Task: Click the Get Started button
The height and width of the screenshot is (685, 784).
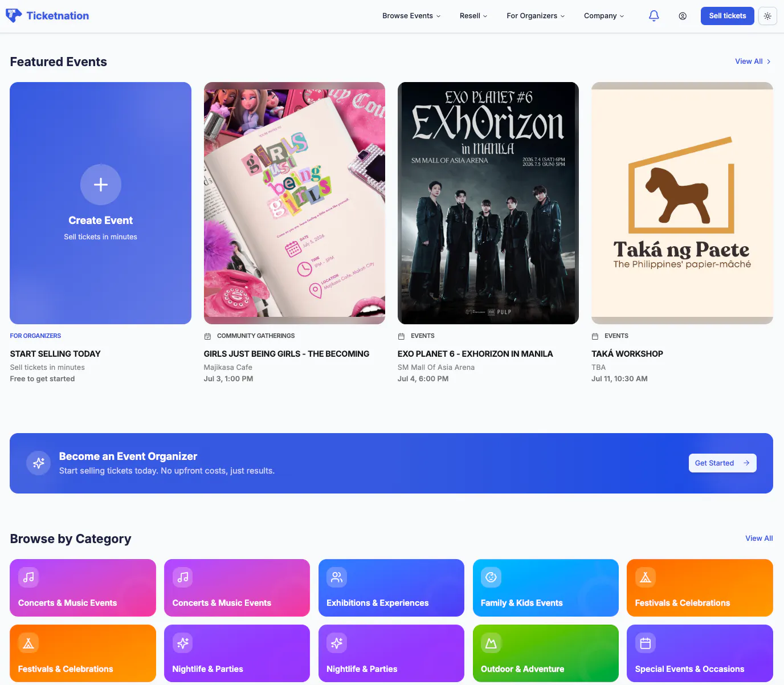Action: pos(722,463)
